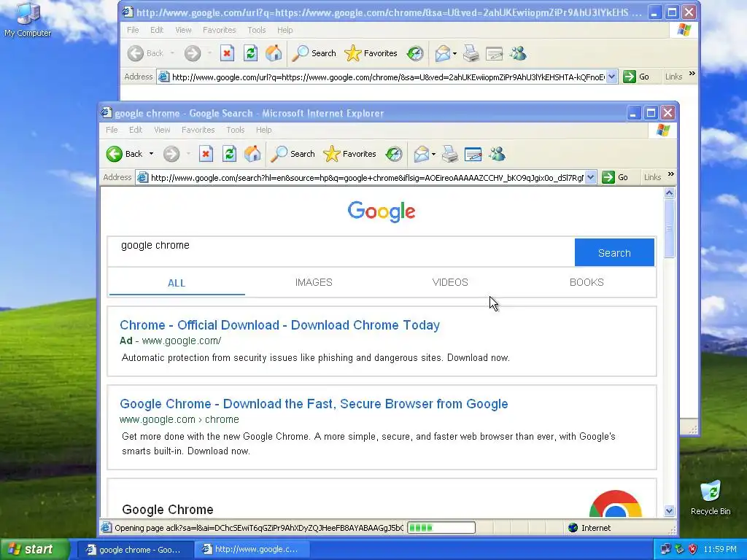
Task: Open My Computer desktop icon
Action: pyautogui.click(x=28, y=20)
